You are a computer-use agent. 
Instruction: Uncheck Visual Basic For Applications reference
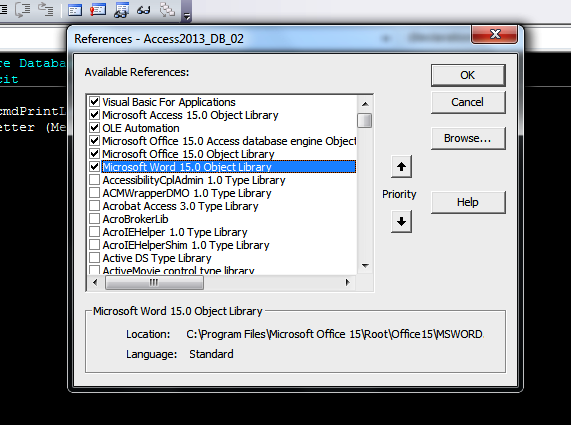coord(94,102)
